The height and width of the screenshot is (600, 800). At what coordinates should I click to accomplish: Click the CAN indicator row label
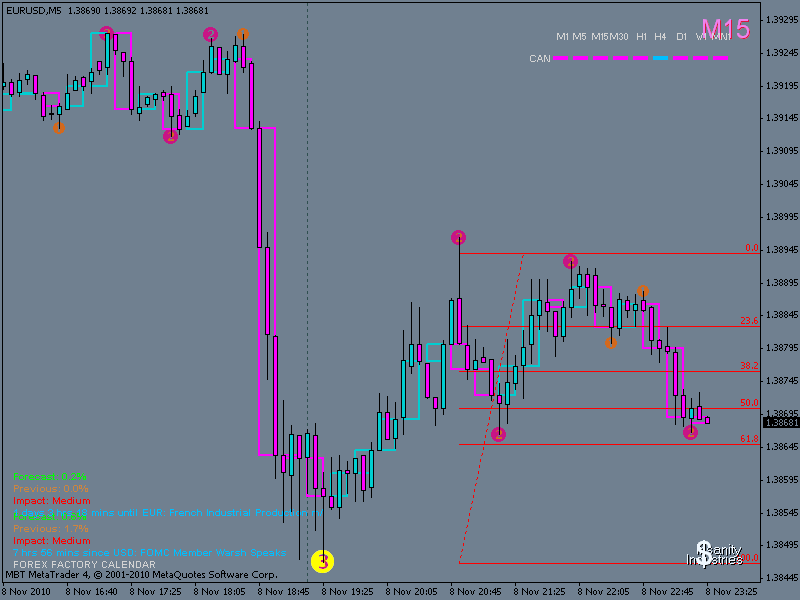pyautogui.click(x=540, y=59)
